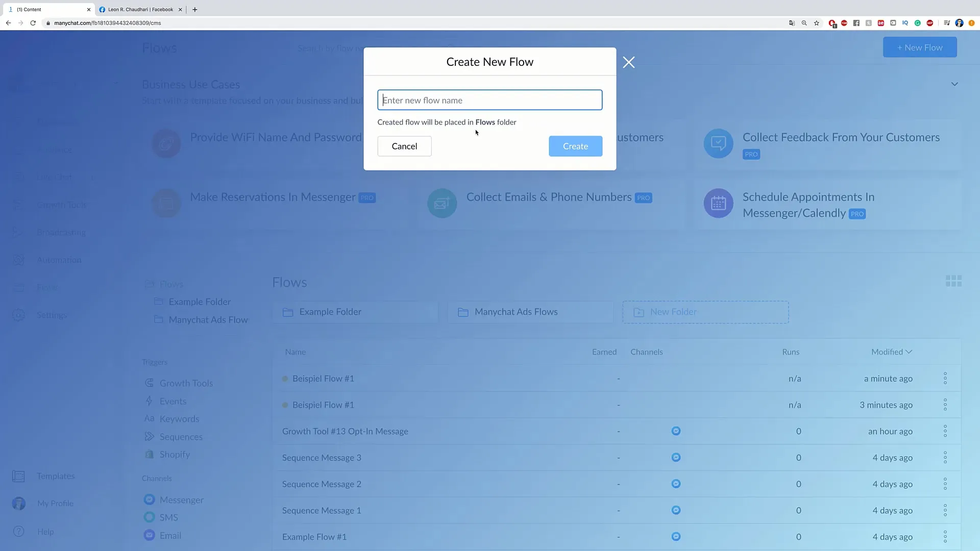Enter new flow name in text field

489,99
